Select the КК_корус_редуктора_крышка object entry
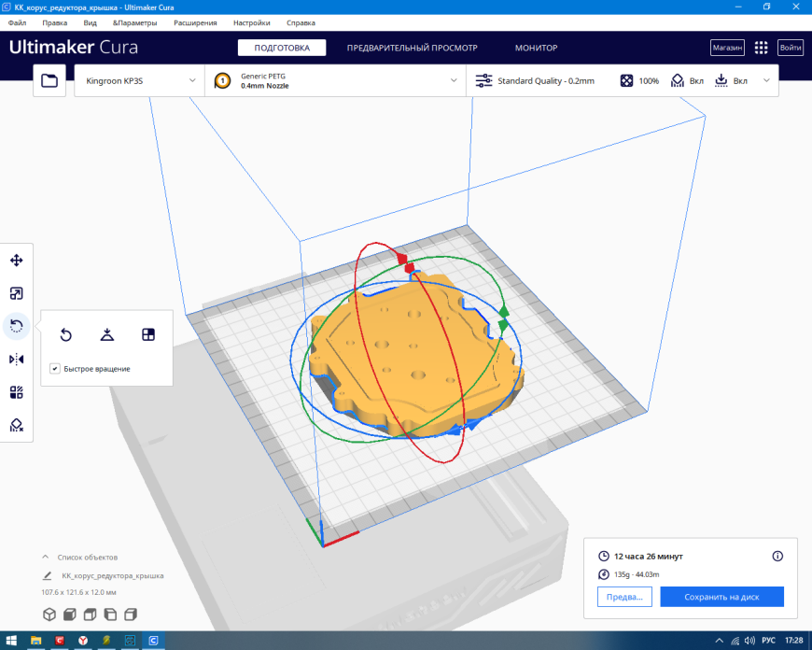 112,575
